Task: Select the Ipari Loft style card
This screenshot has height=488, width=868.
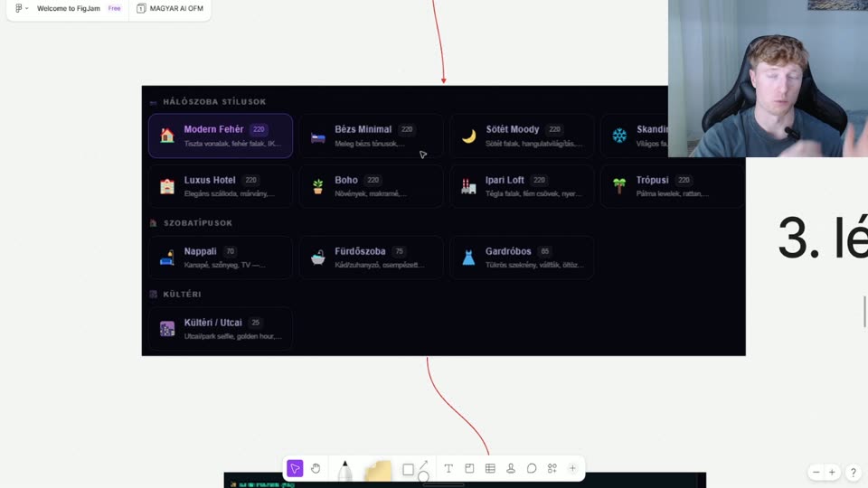Action: click(x=522, y=186)
